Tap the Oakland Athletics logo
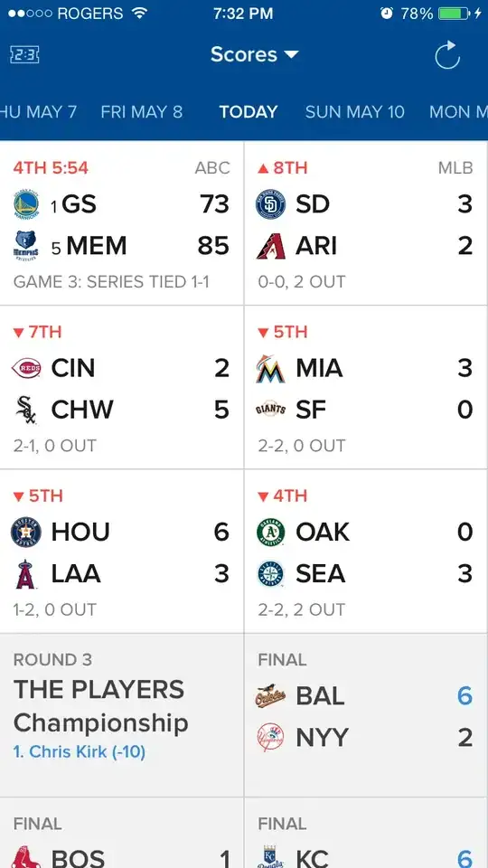 point(270,532)
